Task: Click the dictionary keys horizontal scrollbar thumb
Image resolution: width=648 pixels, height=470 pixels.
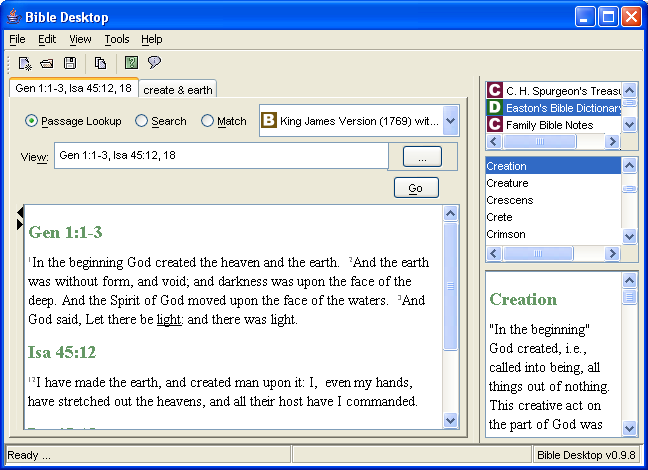Action: 538,253
